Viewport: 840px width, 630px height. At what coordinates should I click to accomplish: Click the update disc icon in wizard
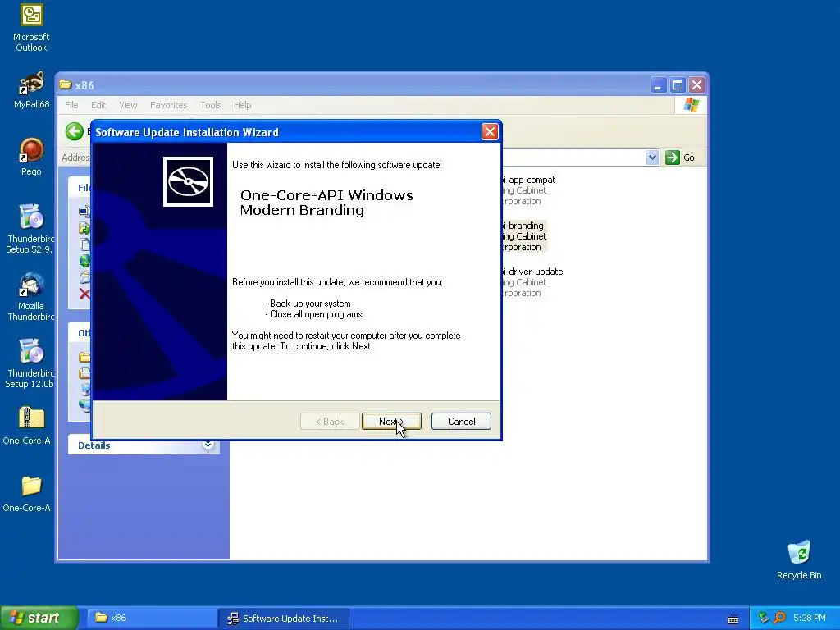click(x=188, y=181)
